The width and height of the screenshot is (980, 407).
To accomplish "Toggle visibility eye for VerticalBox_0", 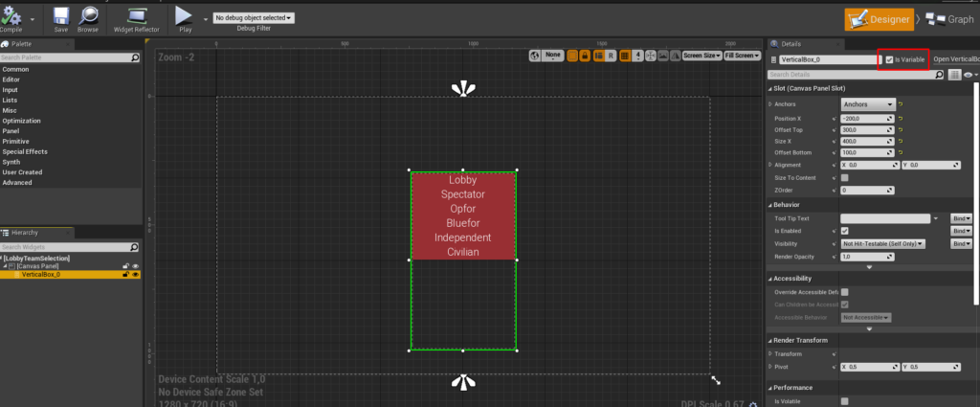I will coord(135,275).
